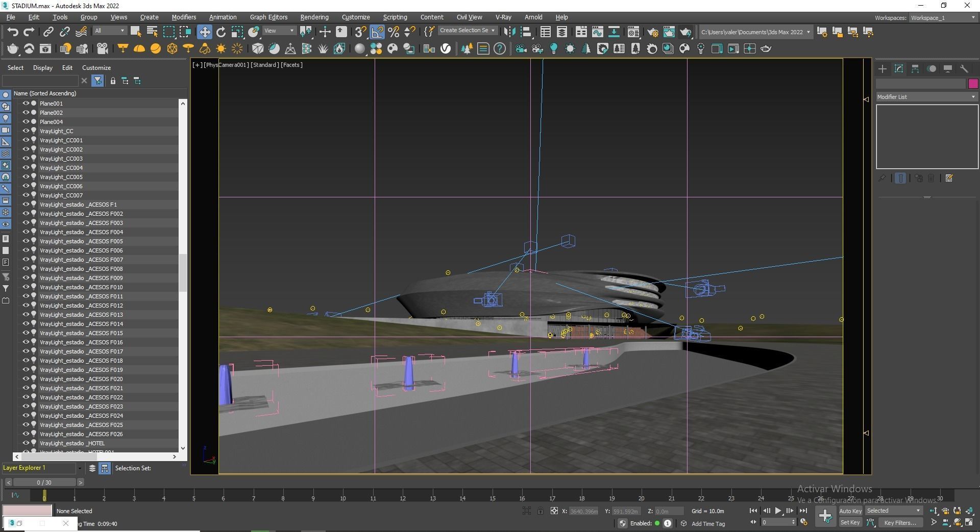Click Undo in the main toolbar

click(13, 32)
